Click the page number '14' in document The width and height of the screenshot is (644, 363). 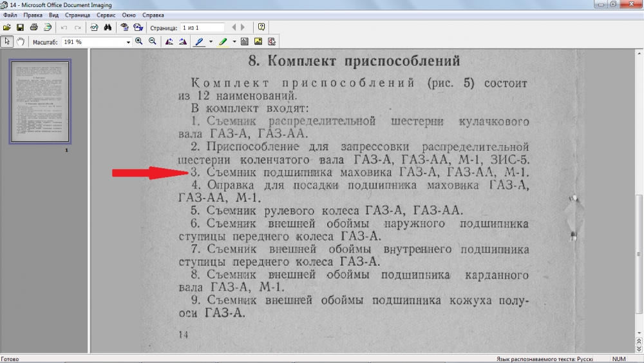point(183,335)
